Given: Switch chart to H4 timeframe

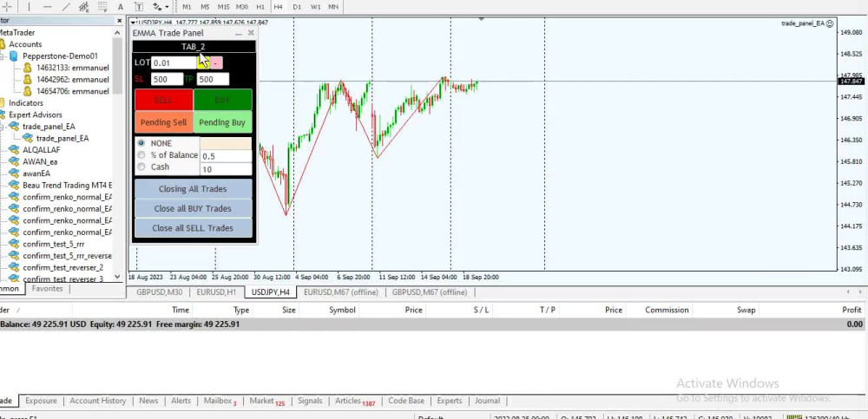Looking at the screenshot, I should (278, 7).
